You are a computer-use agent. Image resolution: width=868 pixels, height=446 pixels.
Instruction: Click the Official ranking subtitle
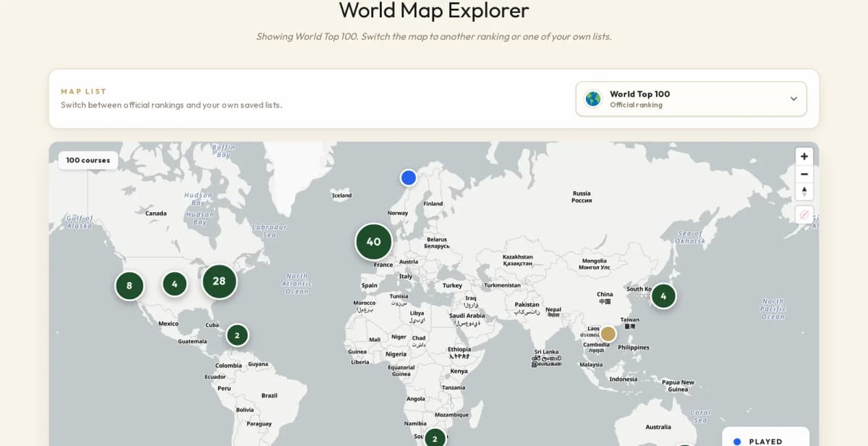point(636,105)
